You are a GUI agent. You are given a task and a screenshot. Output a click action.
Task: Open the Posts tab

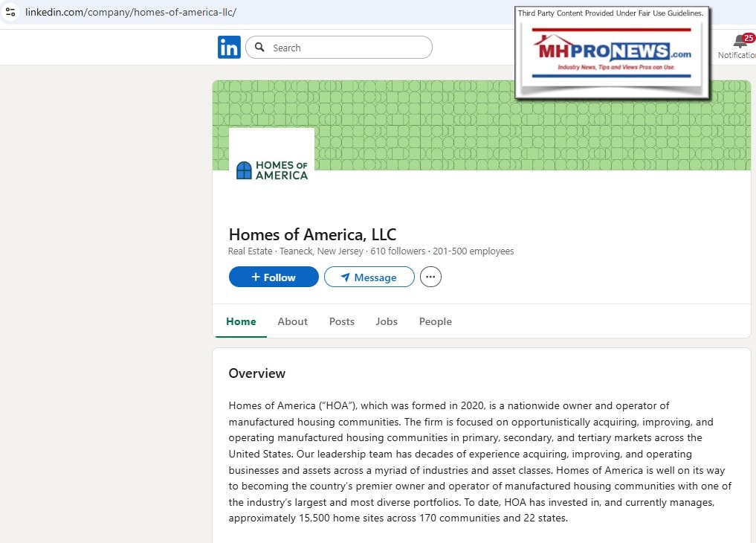[x=341, y=321]
